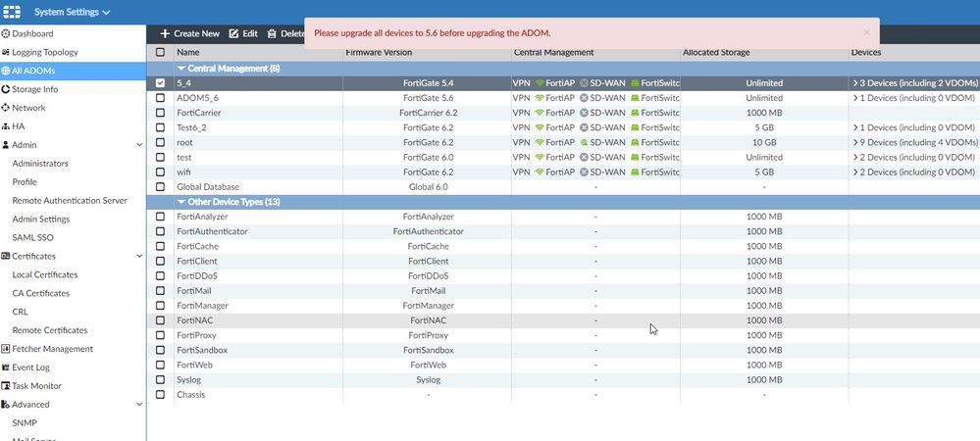
Task: Click the Fetcher Management icon
Action: tap(6, 349)
